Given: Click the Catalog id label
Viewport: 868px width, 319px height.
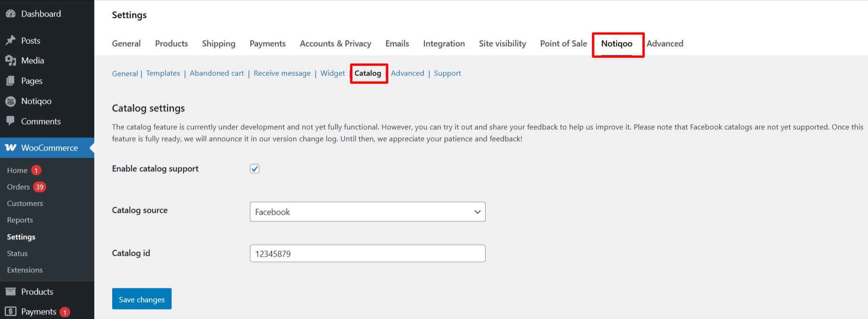Looking at the screenshot, I should [x=131, y=253].
